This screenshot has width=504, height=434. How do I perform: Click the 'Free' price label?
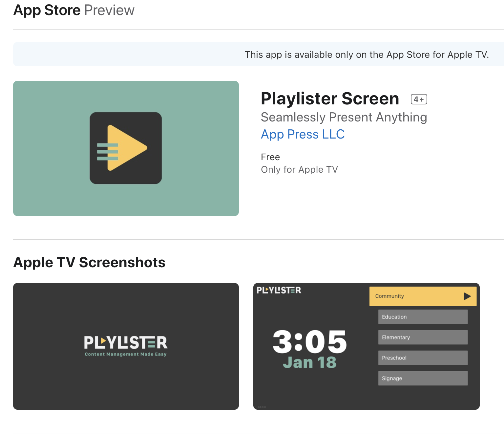pyautogui.click(x=270, y=157)
